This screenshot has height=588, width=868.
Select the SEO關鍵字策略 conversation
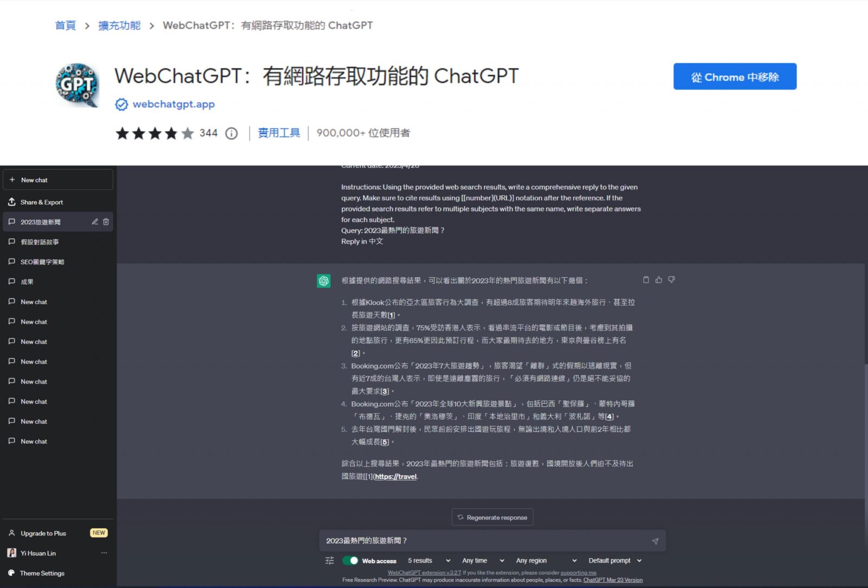pos(58,261)
